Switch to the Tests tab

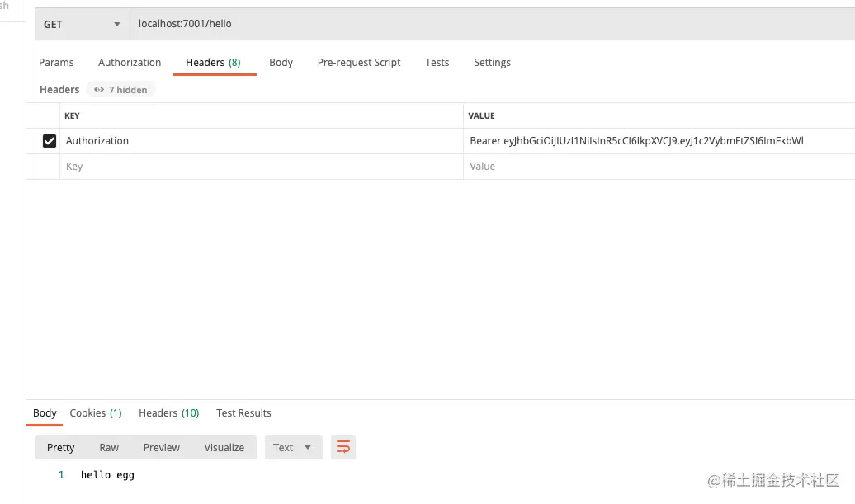(x=437, y=62)
